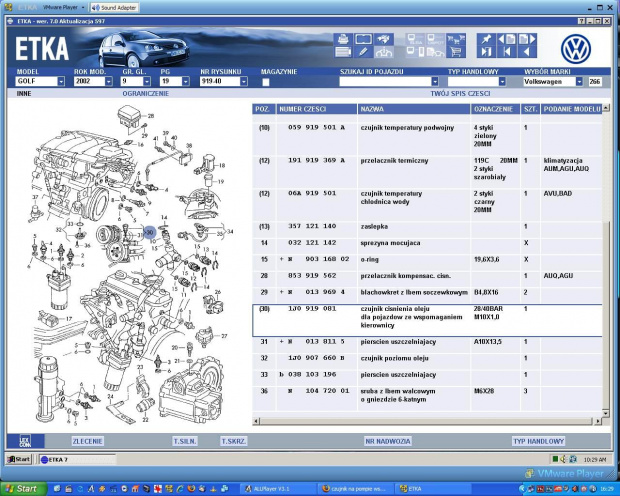Click the exit door arrow icon

pos(486,52)
